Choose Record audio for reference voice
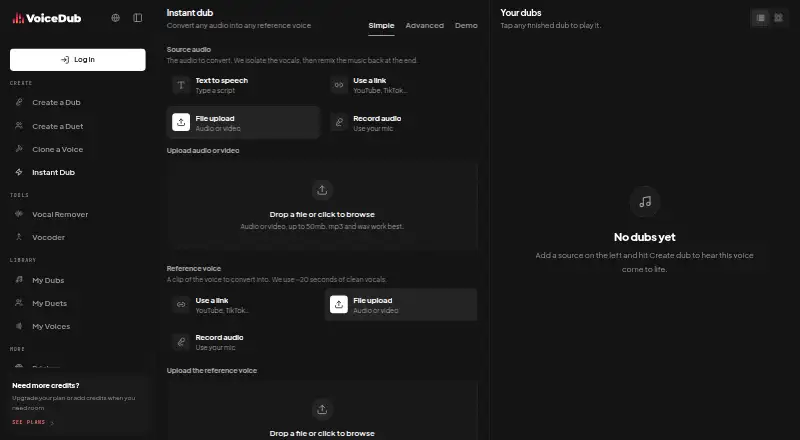Image resolution: width=800 pixels, height=440 pixels. tap(243, 342)
